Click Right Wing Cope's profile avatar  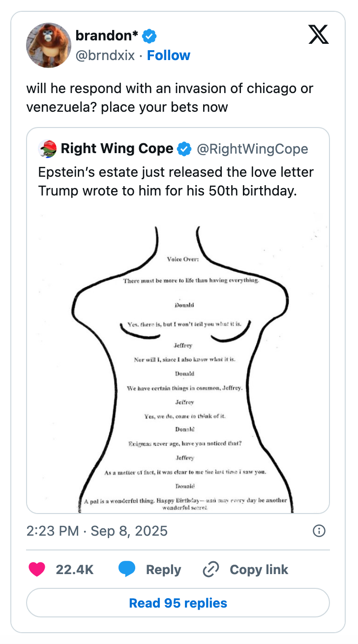[x=47, y=148]
